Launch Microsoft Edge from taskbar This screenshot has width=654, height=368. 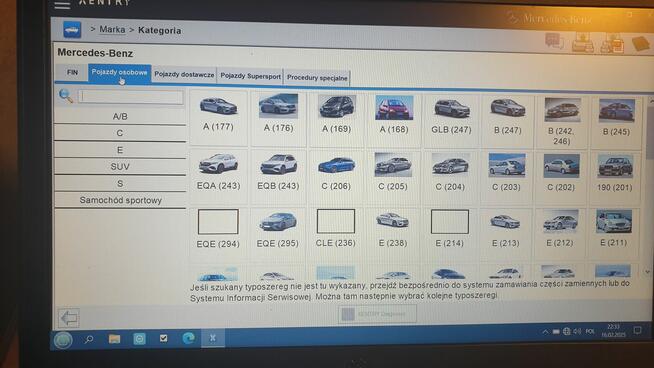pyautogui.click(x=189, y=338)
